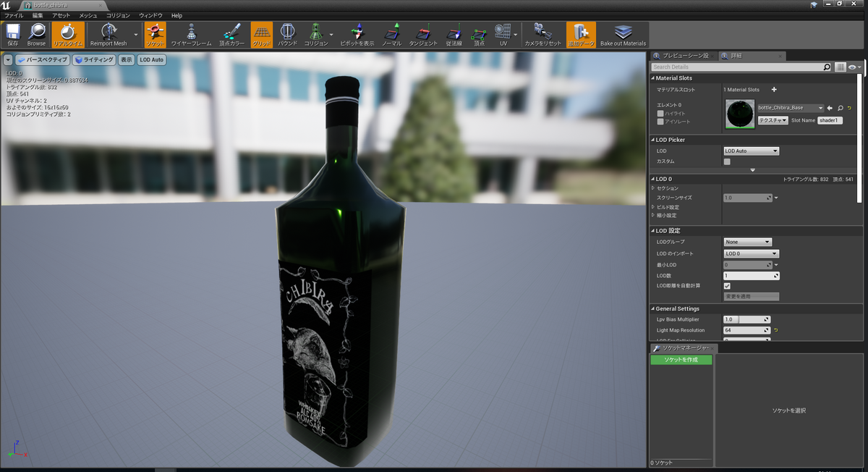Click the ソケットを作成 (Create Socket) button
Screen dimensions: 868x472
[681, 360]
